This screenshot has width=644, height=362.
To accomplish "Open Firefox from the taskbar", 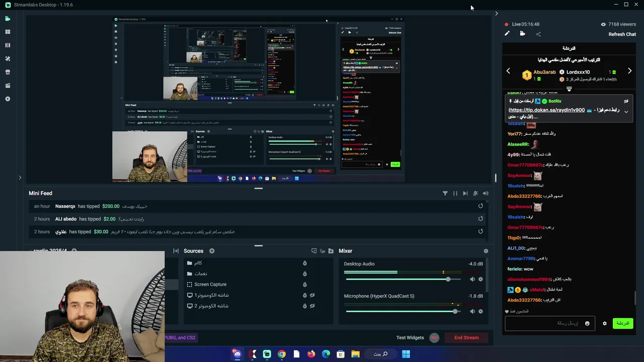I will click(311, 354).
